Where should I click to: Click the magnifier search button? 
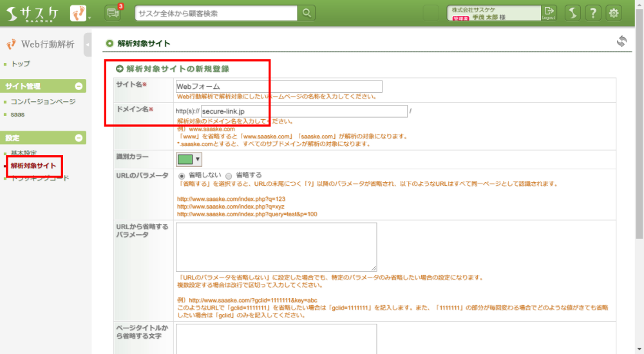(x=307, y=13)
